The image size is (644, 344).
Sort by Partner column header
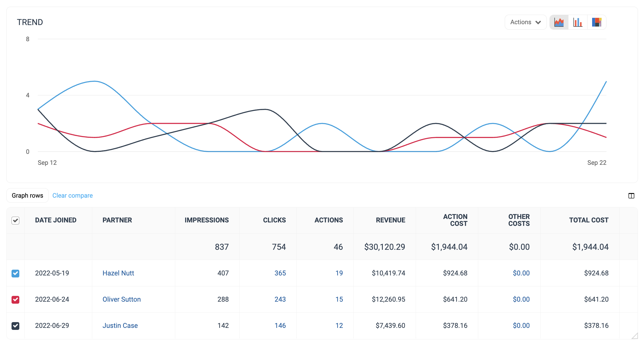[x=117, y=220]
